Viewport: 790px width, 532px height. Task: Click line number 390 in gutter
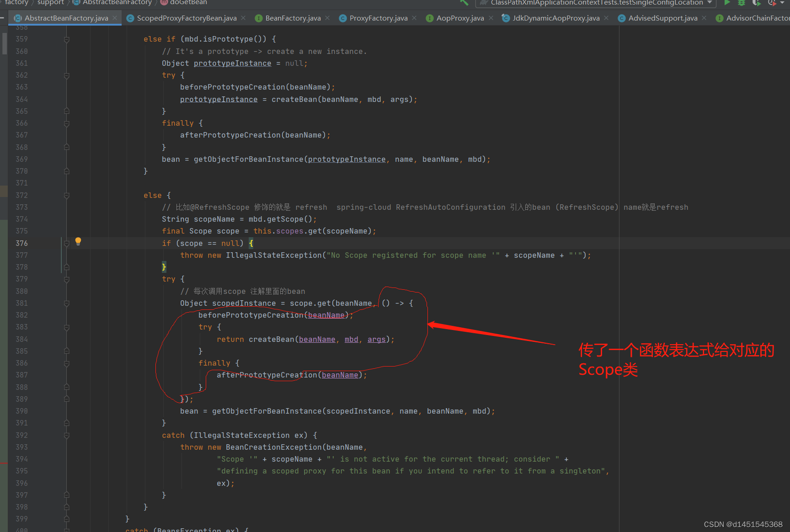[21, 411]
